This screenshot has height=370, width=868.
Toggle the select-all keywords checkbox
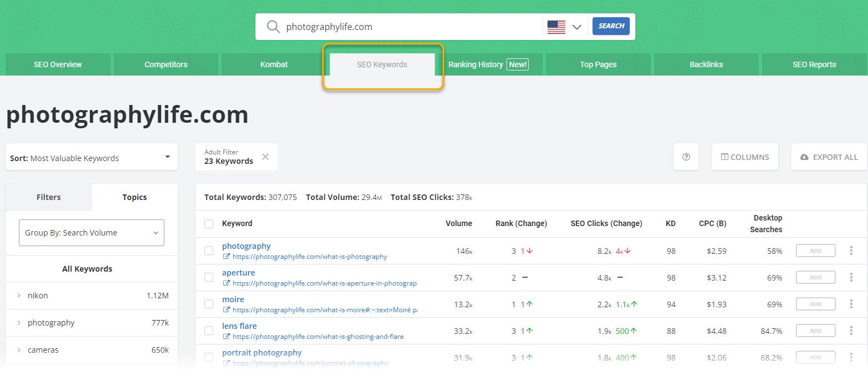click(209, 224)
